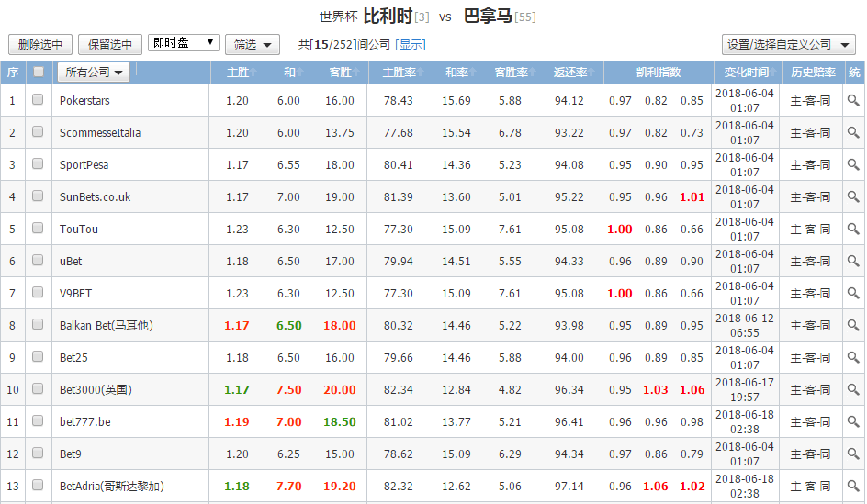Open the magnifier icon for SportPesa
The width and height of the screenshot is (867, 504).
click(853, 164)
